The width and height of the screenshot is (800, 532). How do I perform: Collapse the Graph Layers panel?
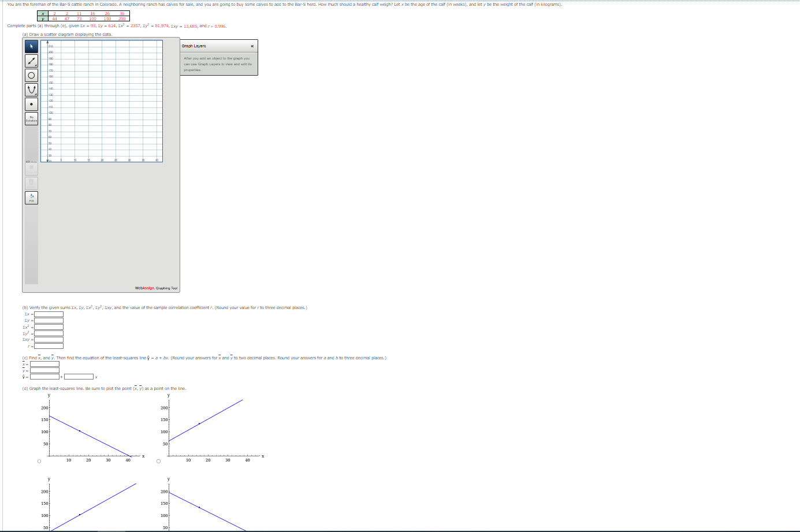[x=251, y=46]
